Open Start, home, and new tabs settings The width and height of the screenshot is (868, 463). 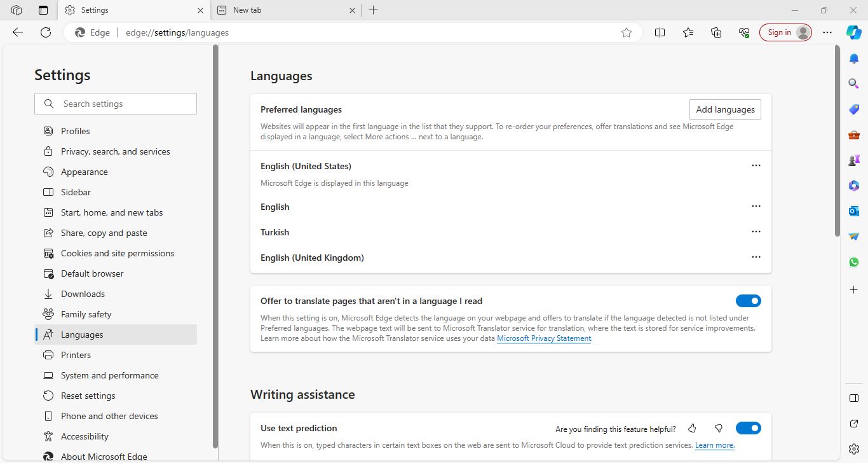pyautogui.click(x=116, y=212)
